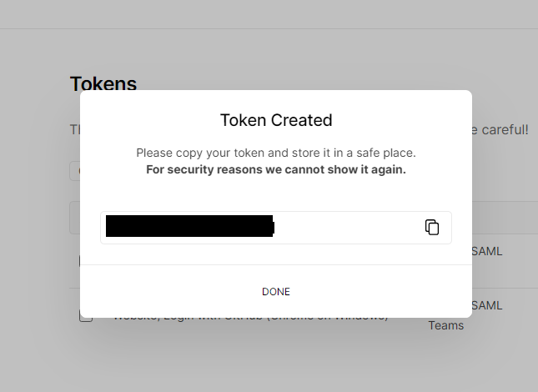
Task: Click the partially hidden field under Tokens description
Action: [x=75, y=171]
